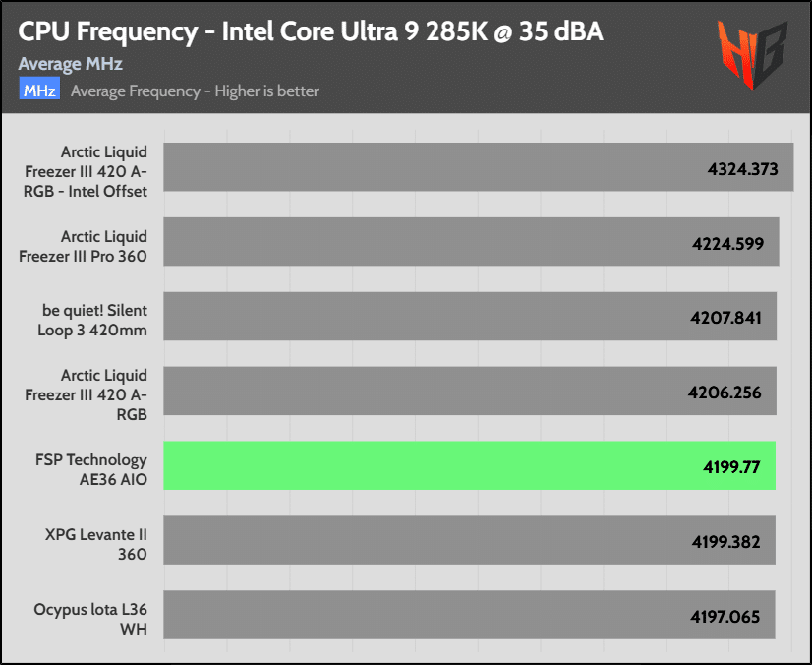Click the FSP Technology AE36 AIO label

coord(91,469)
